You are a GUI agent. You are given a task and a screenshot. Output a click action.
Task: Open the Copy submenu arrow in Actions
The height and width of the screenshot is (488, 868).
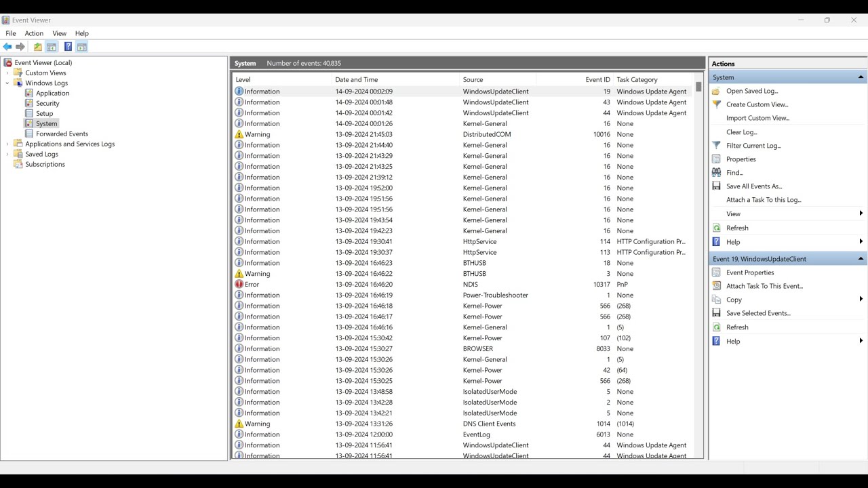[x=861, y=300]
